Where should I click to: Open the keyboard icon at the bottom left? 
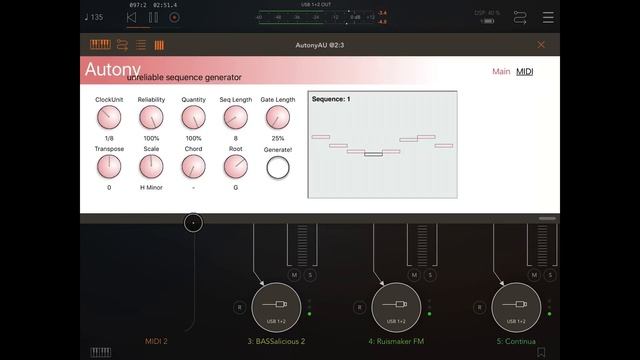[100, 352]
